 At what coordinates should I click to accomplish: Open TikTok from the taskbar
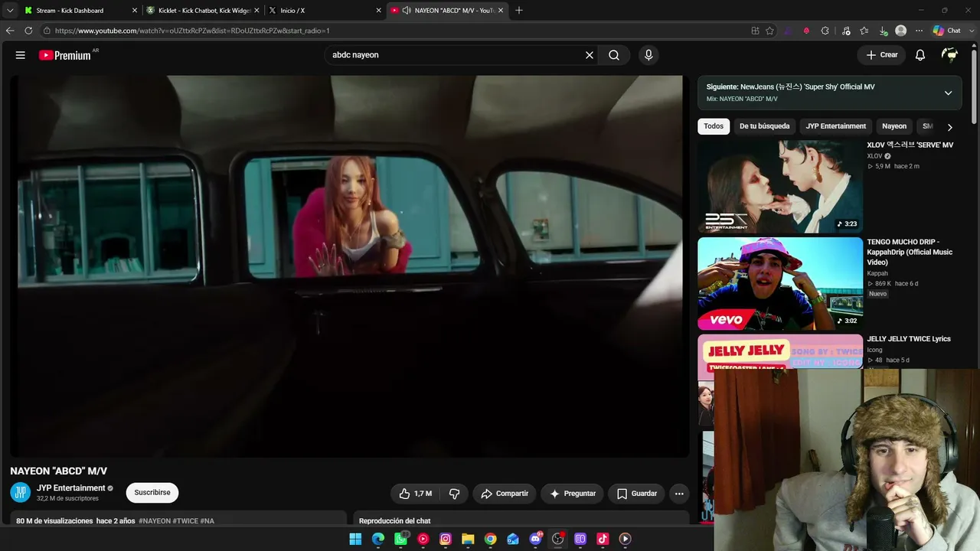pyautogui.click(x=603, y=539)
